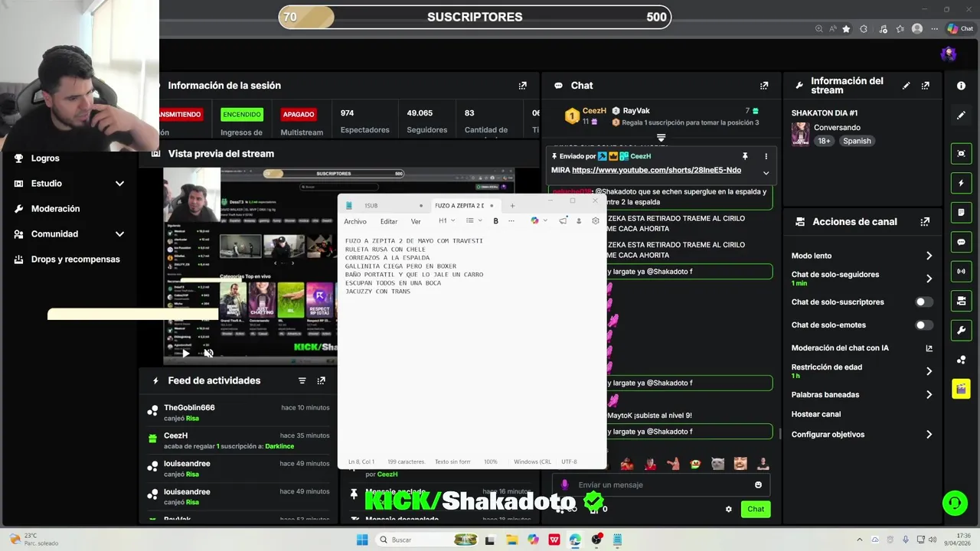
Task: Click the 18+ tag
Action: (824, 141)
